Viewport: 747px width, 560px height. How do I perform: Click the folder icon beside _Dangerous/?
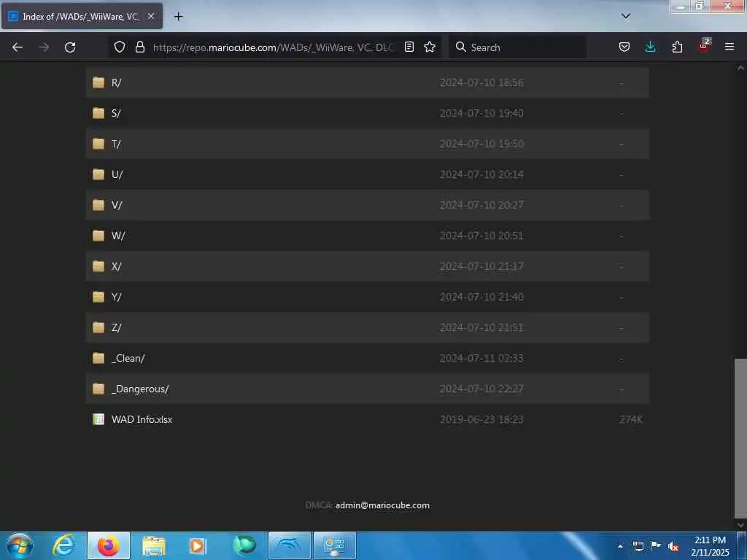click(x=98, y=389)
